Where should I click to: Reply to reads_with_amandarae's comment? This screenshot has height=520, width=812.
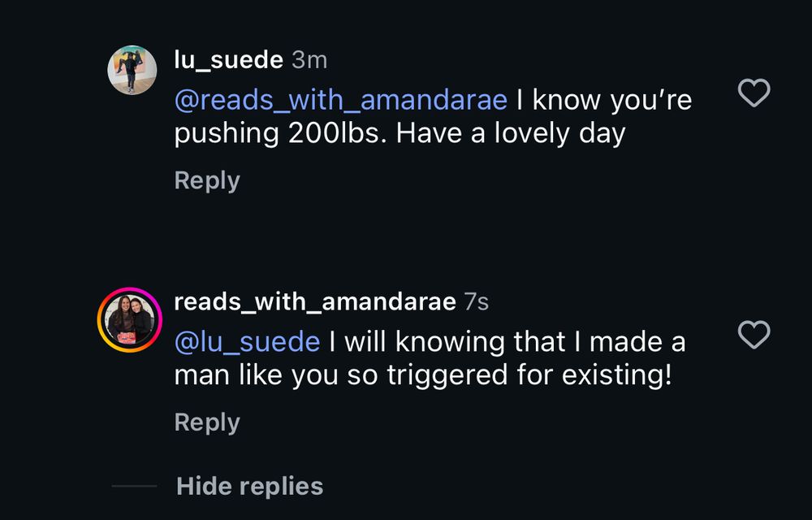coord(206,422)
